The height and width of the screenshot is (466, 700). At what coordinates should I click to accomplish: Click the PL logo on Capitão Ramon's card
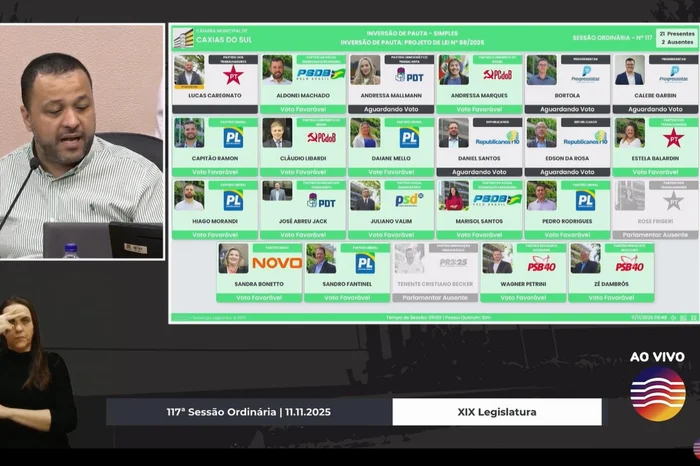click(x=233, y=137)
